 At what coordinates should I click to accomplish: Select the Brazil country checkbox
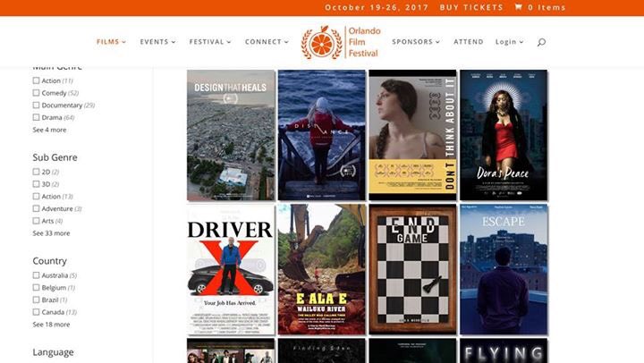tap(36, 300)
